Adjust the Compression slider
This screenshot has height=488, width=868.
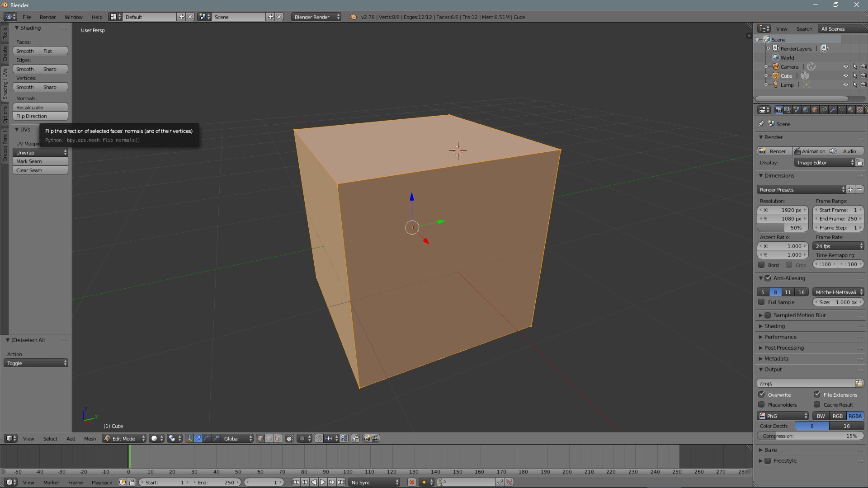810,436
